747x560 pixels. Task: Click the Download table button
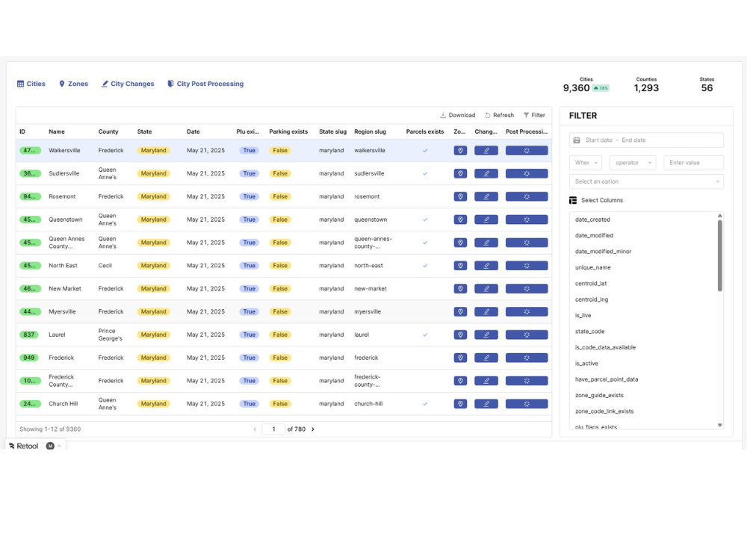457,115
